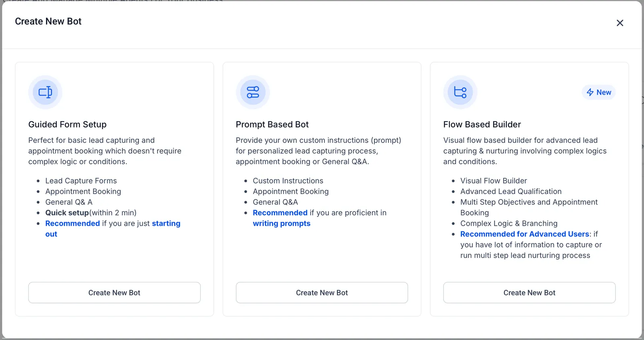Select the Prompt Based Bot heading
This screenshot has height=340, width=644.
[x=272, y=124]
